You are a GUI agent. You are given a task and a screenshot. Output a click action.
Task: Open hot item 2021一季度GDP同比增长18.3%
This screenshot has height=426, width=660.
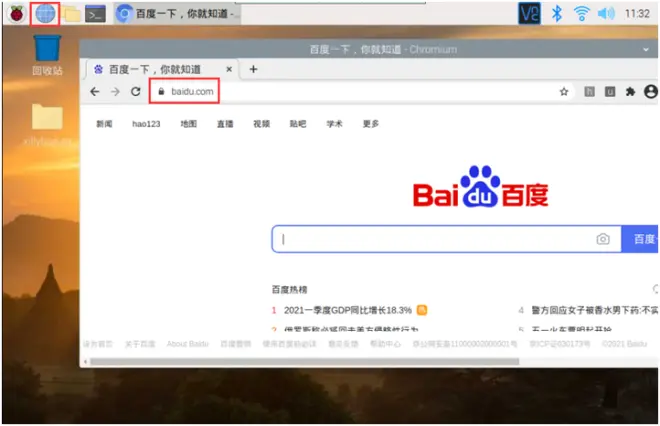[x=348, y=310]
